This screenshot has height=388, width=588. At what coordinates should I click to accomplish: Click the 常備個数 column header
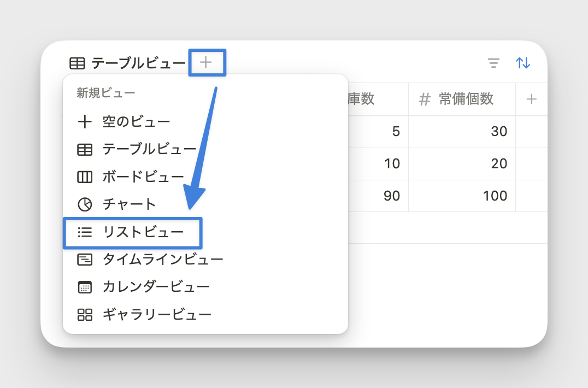click(462, 99)
